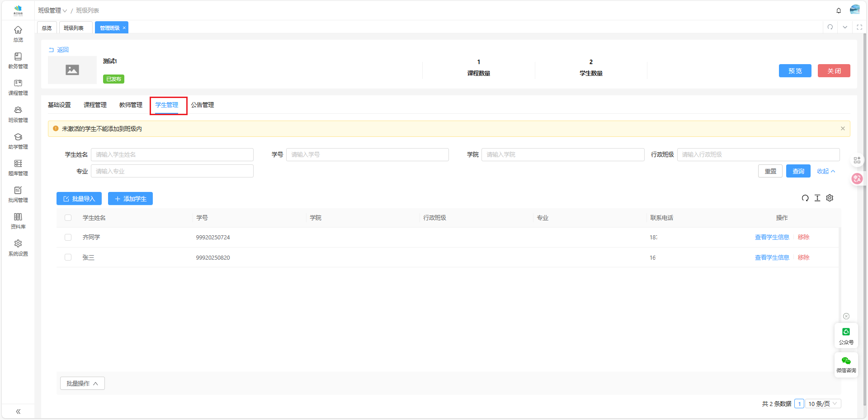Refresh the student table list
The height and width of the screenshot is (420, 868).
pos(805,198)
